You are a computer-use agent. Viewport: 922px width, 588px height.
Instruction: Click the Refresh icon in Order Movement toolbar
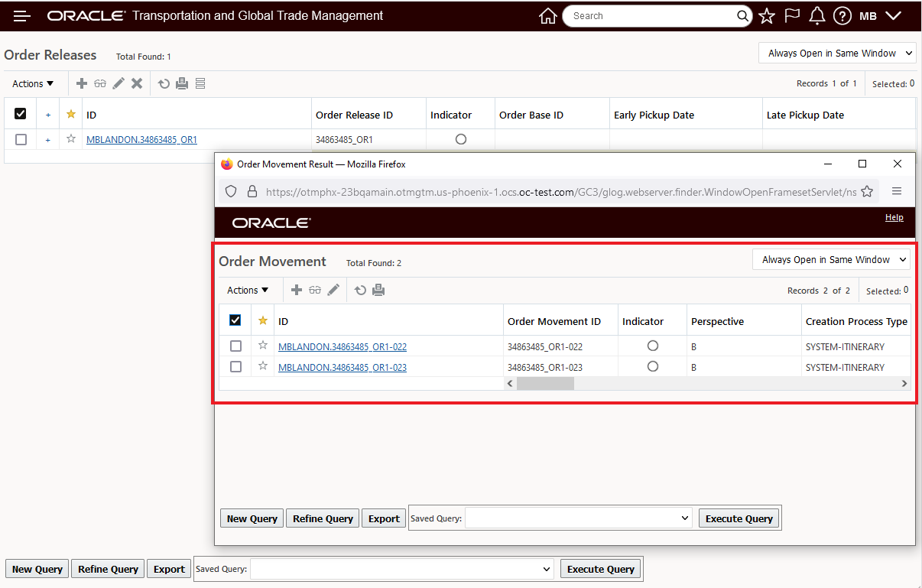click(360, 290)
